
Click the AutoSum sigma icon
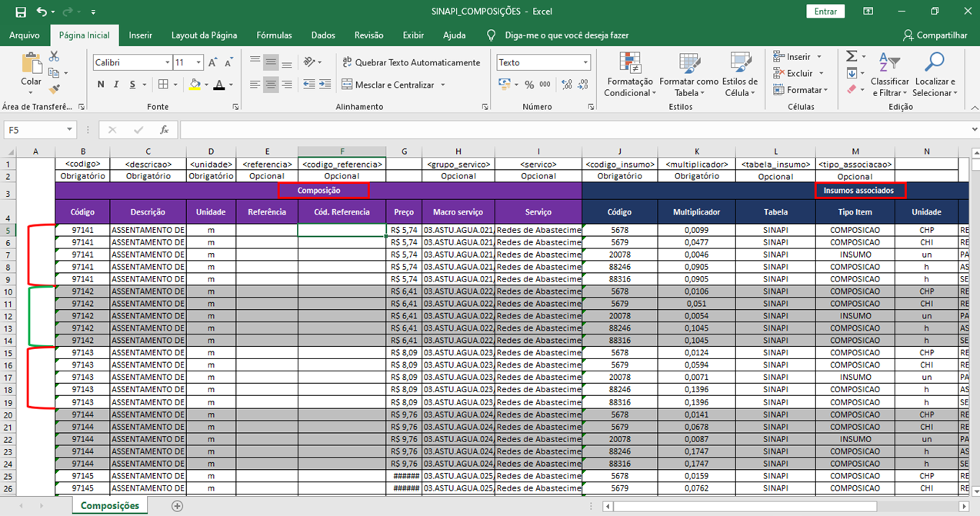pos(852,56)
